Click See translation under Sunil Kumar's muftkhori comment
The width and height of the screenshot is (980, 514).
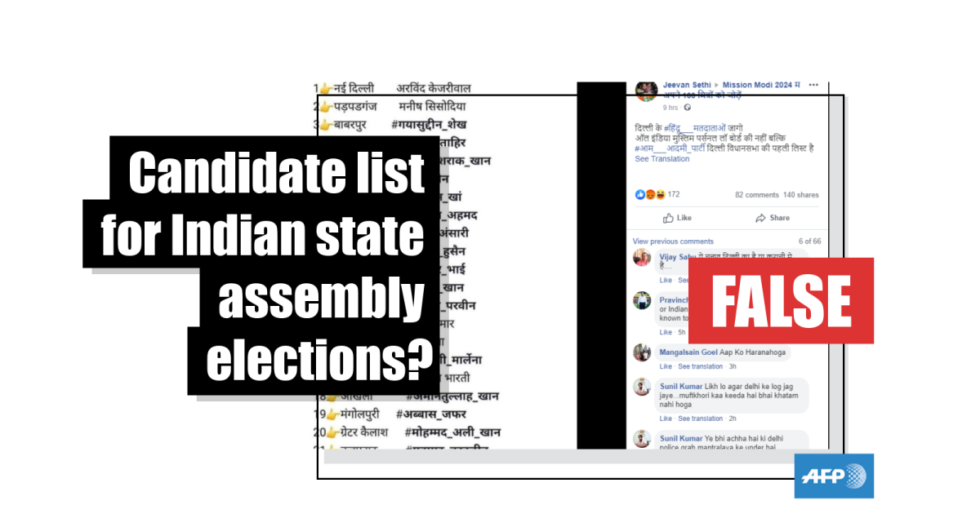[x=701, y=419]
